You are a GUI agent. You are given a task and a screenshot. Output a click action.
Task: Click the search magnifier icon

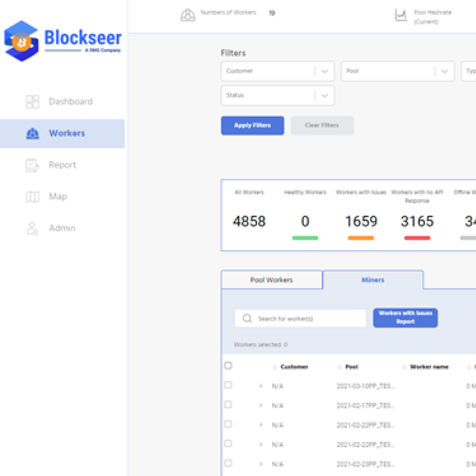247,319
